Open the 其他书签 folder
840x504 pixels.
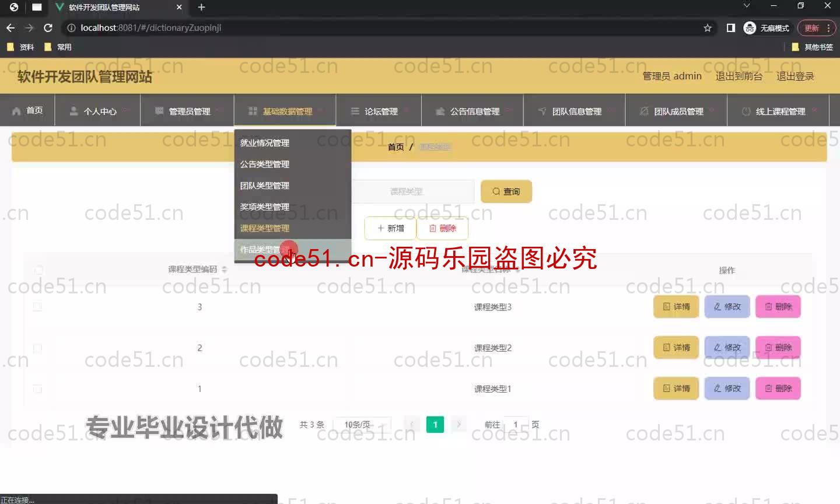[813, 47]
